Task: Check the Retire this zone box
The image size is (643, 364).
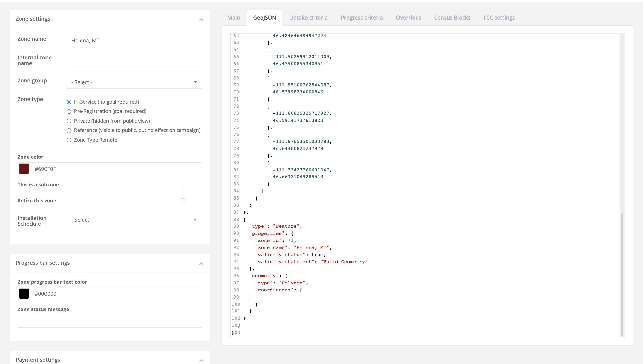Action: [183, 201]
